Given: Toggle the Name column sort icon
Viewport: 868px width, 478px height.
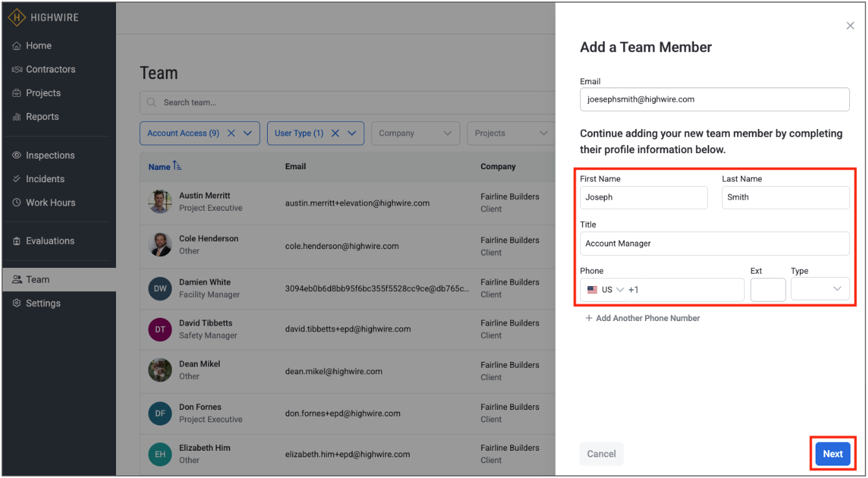Looking at the screenshot, I should [x=177, y=167].
